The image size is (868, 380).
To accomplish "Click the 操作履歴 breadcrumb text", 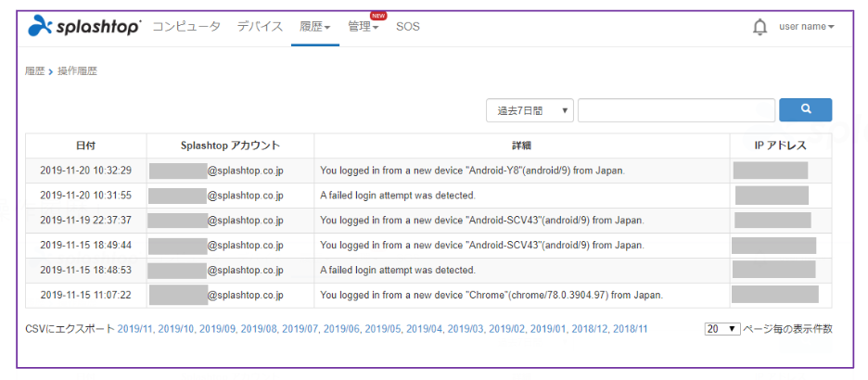I will point(78,71).
